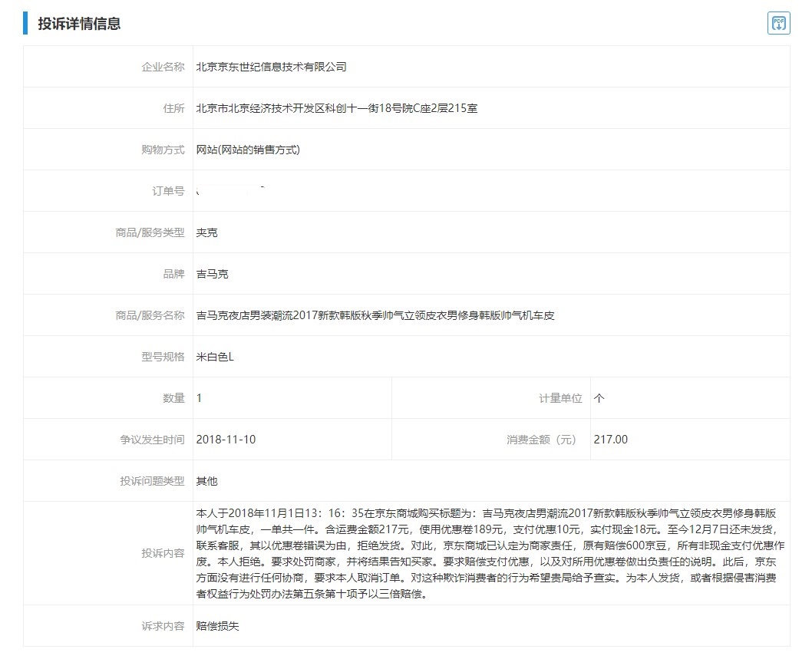The height and width of the screenshot is (659, 812).
Task: Click the 型号规格 value 米白色L
Action: pos(215,356)
